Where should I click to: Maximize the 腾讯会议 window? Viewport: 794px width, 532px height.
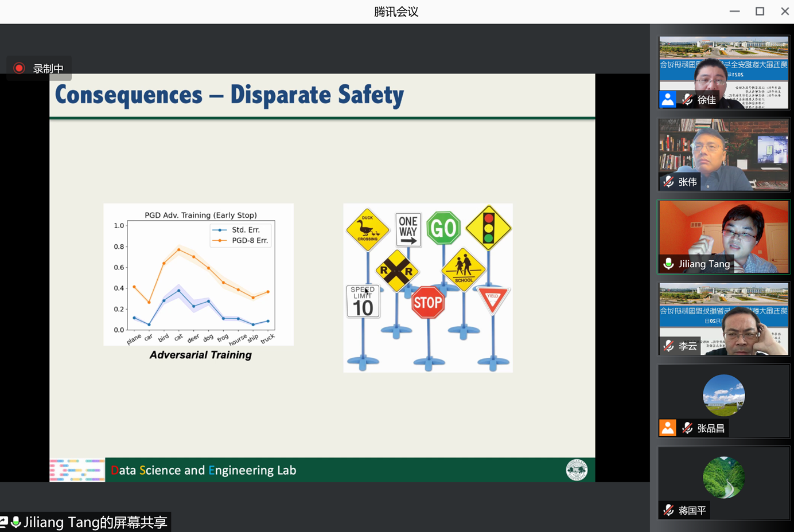pyautogui.click(x=760, y=11)
